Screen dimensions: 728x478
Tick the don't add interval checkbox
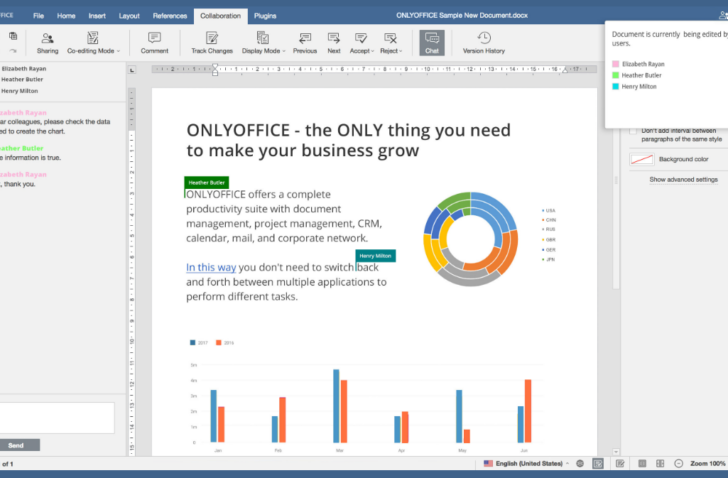(x=633, y=131)
